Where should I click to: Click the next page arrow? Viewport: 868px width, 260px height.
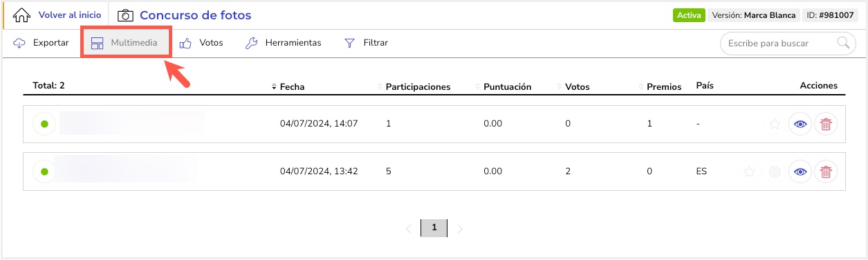click(x=460, y=228)
